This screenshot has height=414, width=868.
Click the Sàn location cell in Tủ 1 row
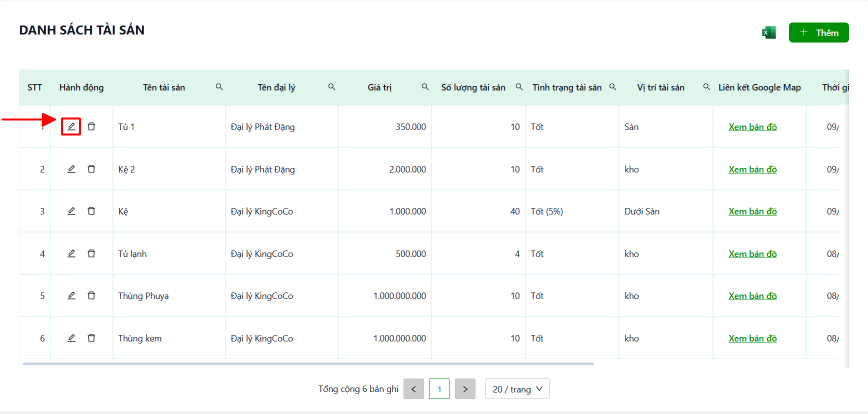tap(631, 127)
